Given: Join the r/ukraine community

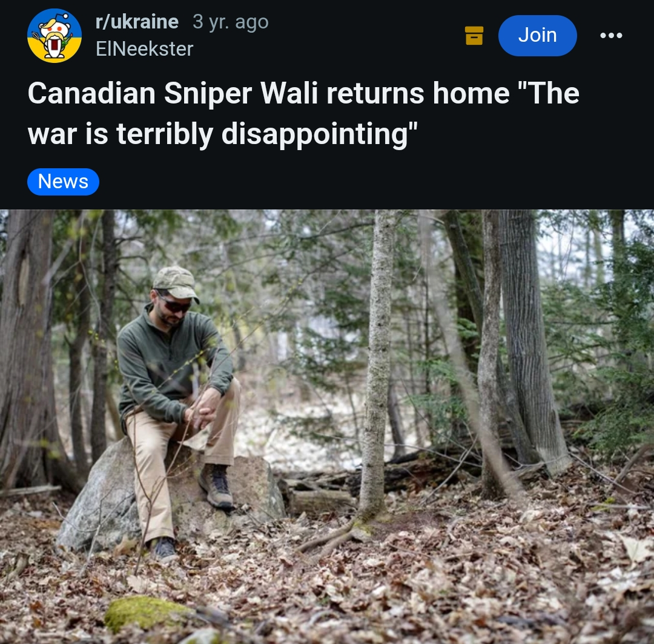Looking at the screenshot, I should [x=537, y=36].
